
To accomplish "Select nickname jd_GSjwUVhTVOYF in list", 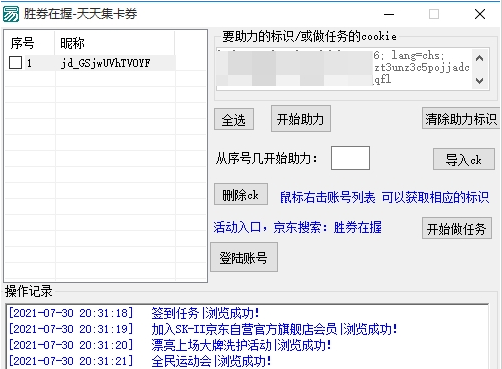I will [105, 63].
